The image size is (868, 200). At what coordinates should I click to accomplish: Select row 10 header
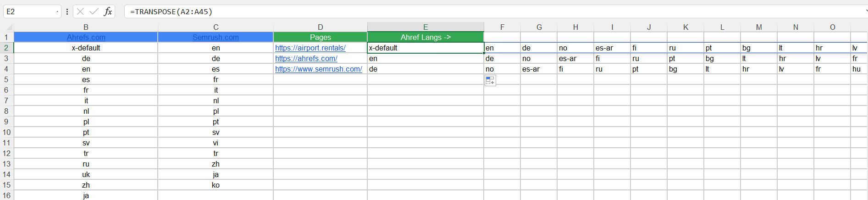pos(6,132)
